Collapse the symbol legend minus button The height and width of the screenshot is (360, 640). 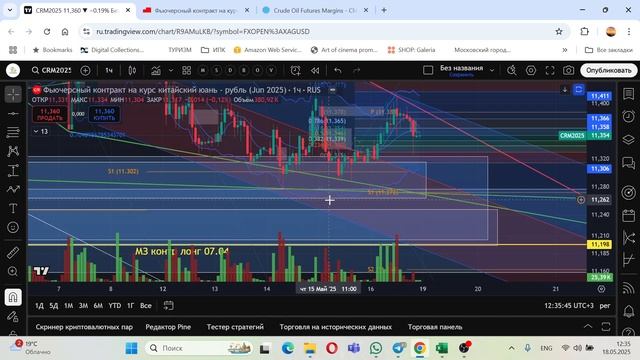coord(333,89)
